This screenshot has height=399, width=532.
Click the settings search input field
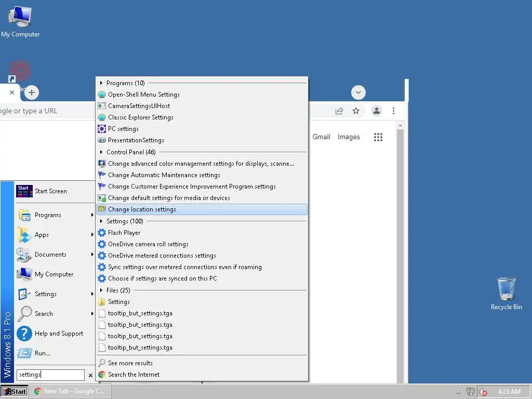(x=50, y=375)
